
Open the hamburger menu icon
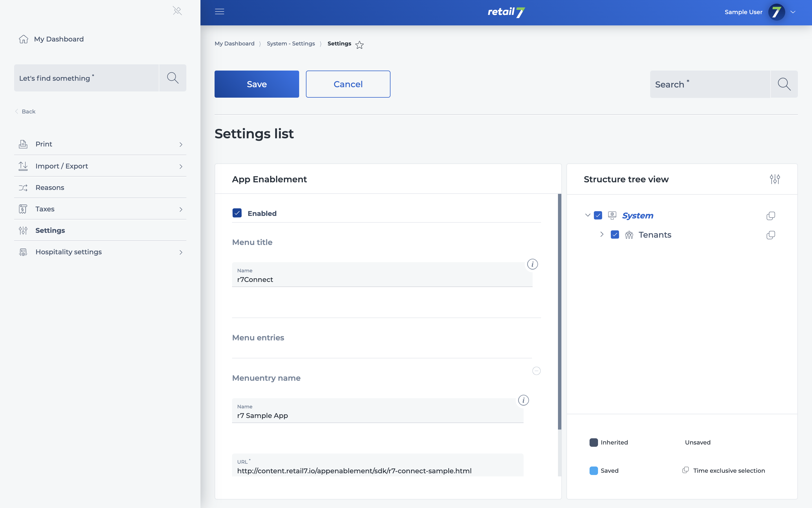pyautogui.click(x=219, y=12)
